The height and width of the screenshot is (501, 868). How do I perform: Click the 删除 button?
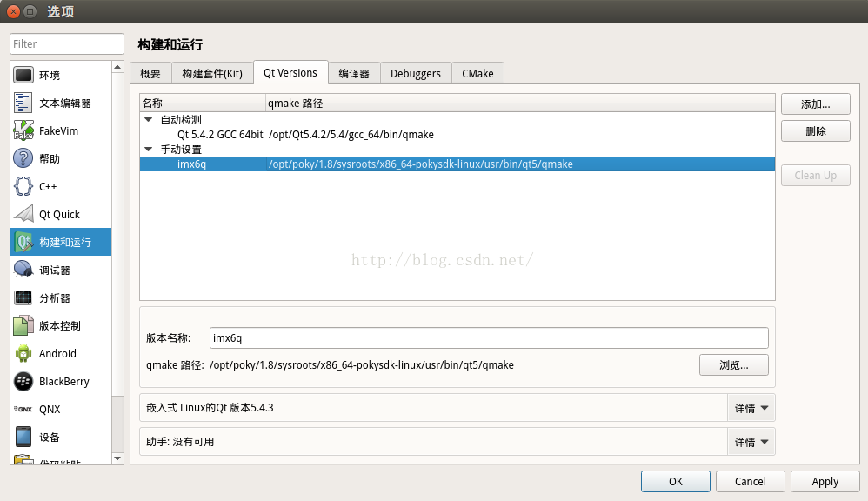(x=816, y=131)
